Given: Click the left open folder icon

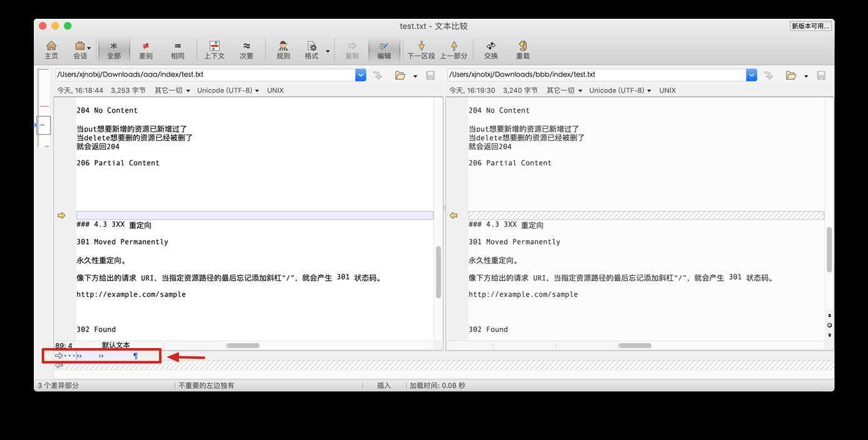Looking at the screenshot, I should [400, 76].
